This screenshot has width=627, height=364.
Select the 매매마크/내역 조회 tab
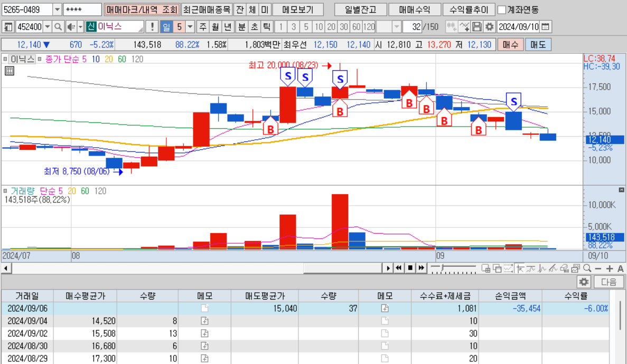pyautogui.click(x=142, y=9)
